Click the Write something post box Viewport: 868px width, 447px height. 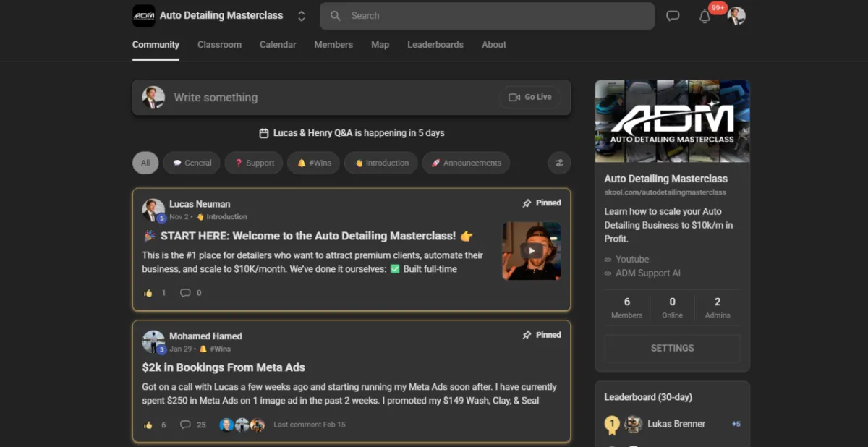point(352,97)
